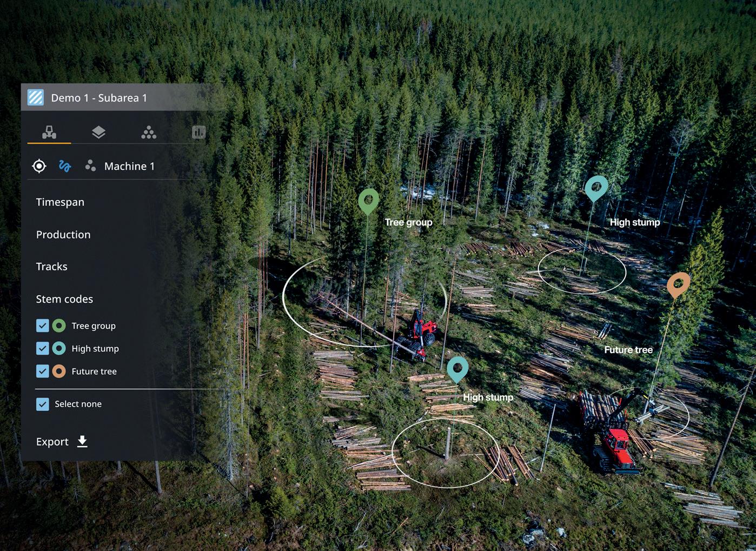
Task: Uncheck the Future tree checkbox
Action: coord(42,371)
